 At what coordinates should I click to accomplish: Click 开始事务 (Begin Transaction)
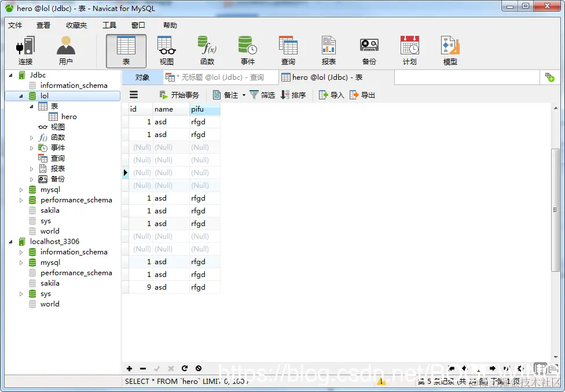pos(179,95)
